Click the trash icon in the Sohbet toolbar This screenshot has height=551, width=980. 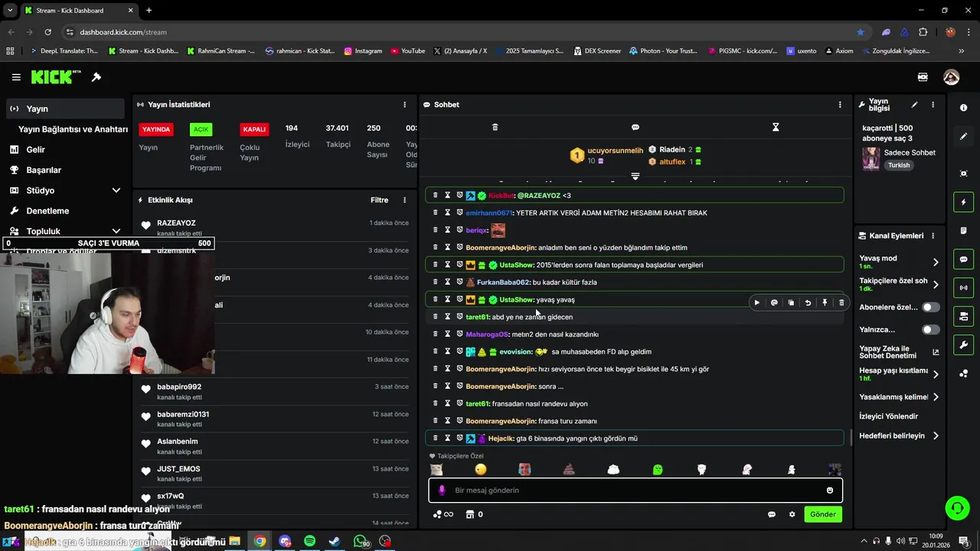tap(495, 127)
